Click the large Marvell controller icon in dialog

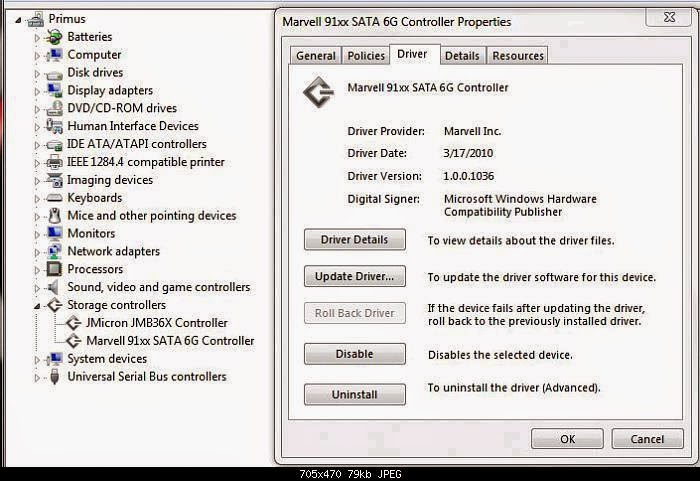pyautogui.click(x=319, y=92)
